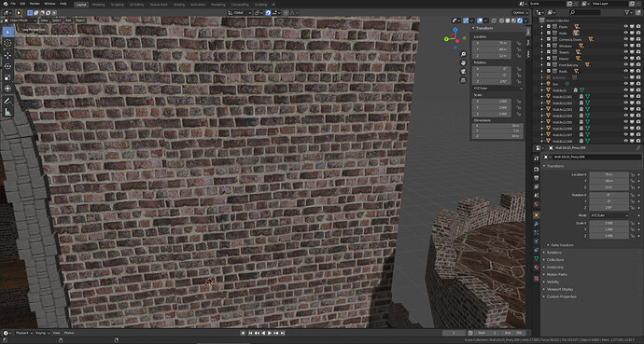Click the Location X field in Properties panel
Viewport: 644px width, 344px height.
(609, 174)
